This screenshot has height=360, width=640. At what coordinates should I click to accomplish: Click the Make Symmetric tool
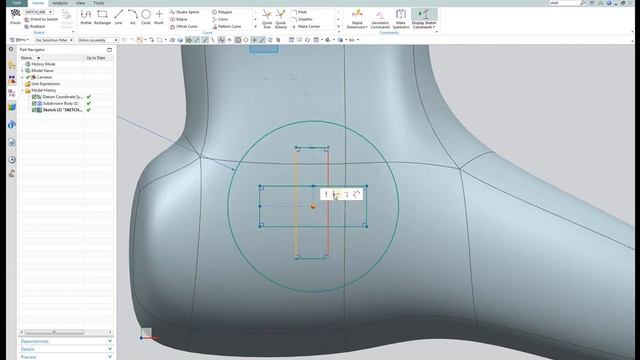tap(401, 20)
